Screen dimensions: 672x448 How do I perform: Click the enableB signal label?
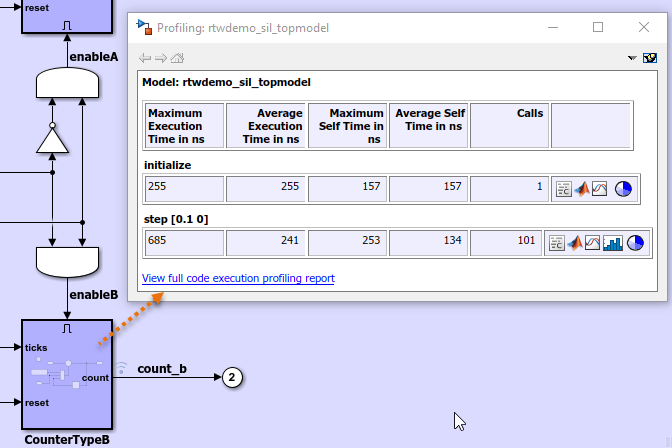pos(93,295)
